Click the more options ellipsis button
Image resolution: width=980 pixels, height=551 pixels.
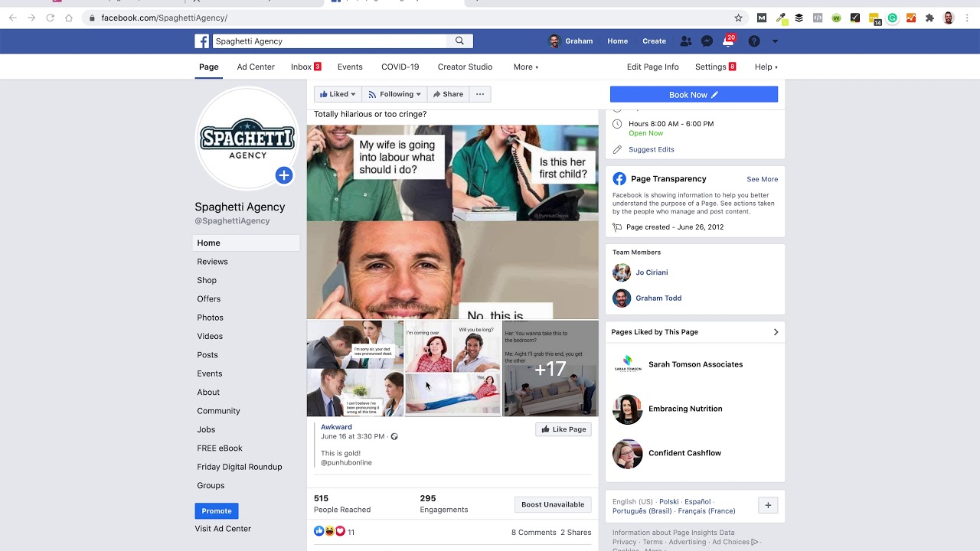click(480, 94)
